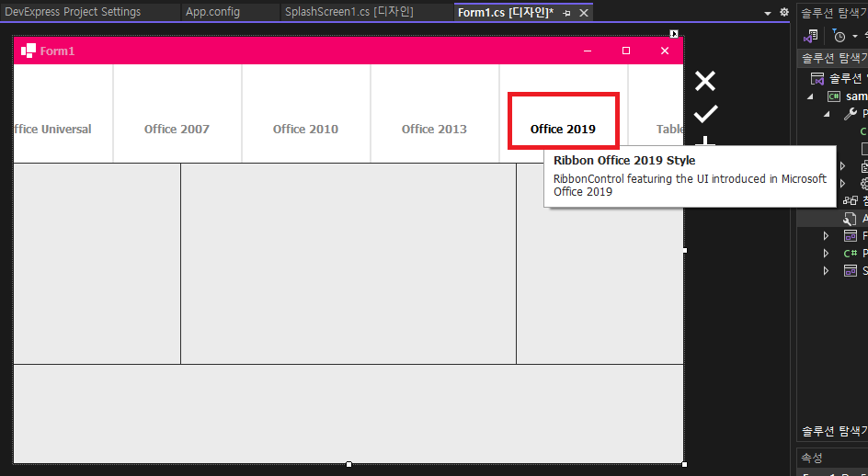Select the left gray panel in Form1
Image resolution: width=868 pixels, height=476 pixels.
pyautogui.click(x=97, y=264)
